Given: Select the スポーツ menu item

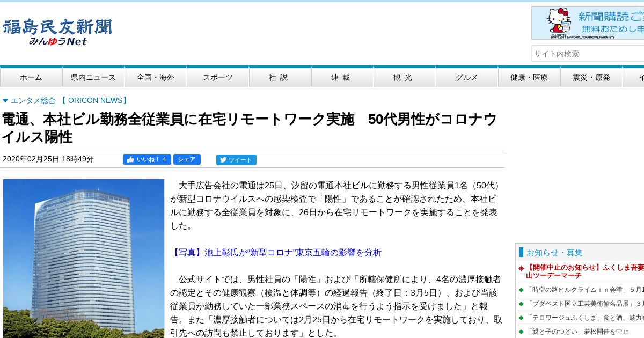Looking at the screenshot, I should (218, 77).
